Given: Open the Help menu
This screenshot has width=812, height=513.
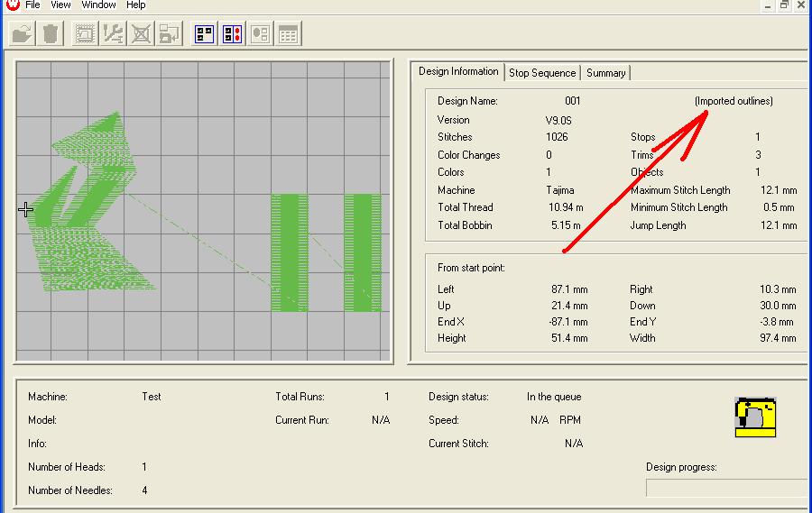Looking at the screenshot, I should click(x=135, y=5).
